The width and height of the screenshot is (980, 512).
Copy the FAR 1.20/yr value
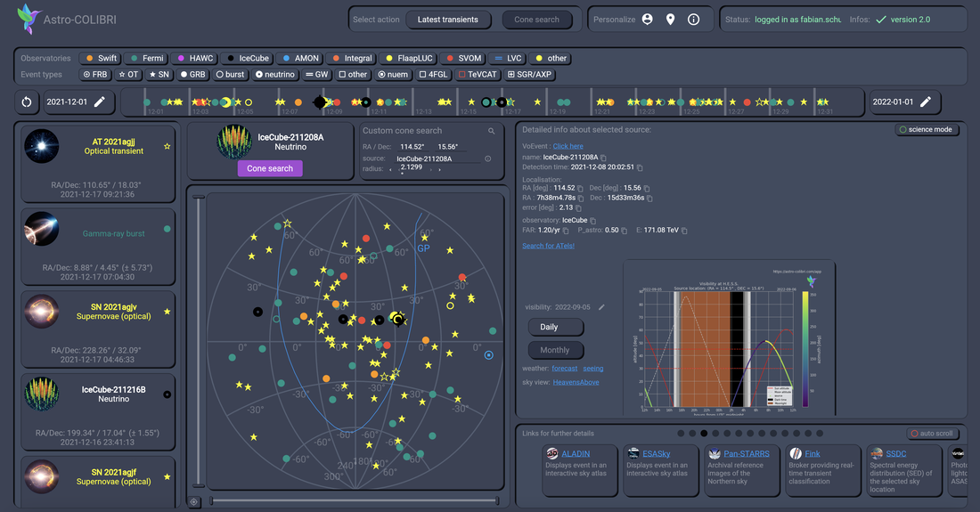tap(566, 231)
